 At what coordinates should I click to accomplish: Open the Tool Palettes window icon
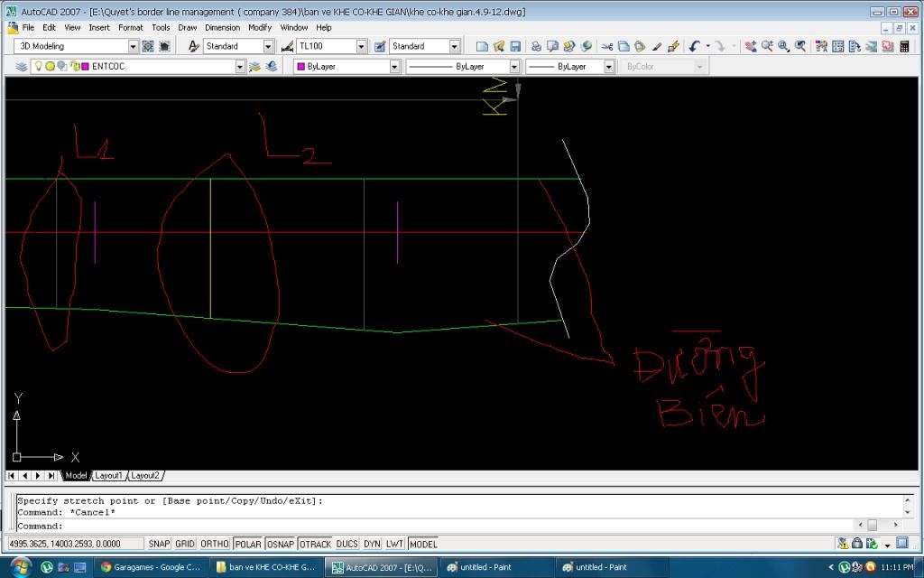coord(855,46)
